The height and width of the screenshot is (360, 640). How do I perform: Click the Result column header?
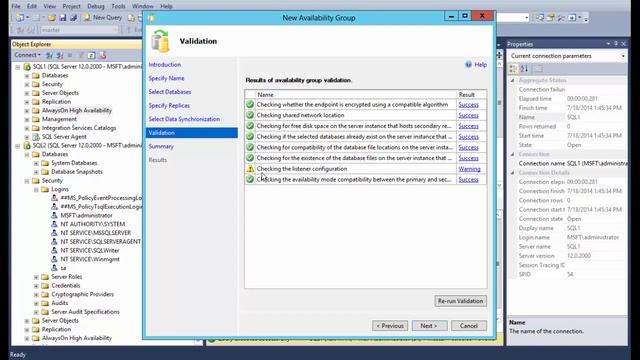(x=471, y=94)
